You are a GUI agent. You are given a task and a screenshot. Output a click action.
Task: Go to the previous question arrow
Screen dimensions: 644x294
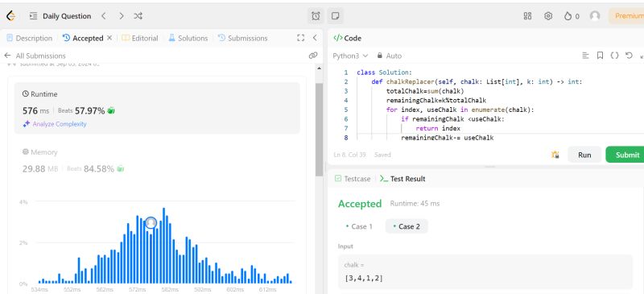pyautogui.click(x=104, y=16)
